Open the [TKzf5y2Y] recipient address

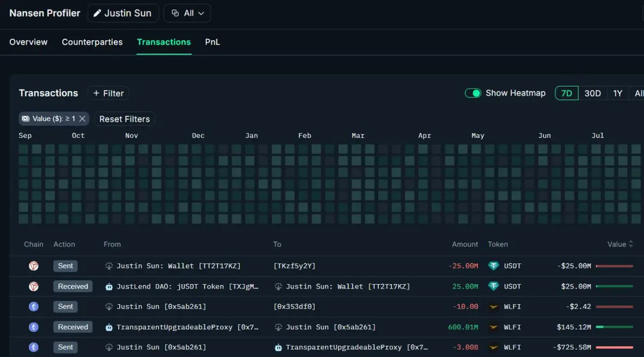tap(295, 266)
